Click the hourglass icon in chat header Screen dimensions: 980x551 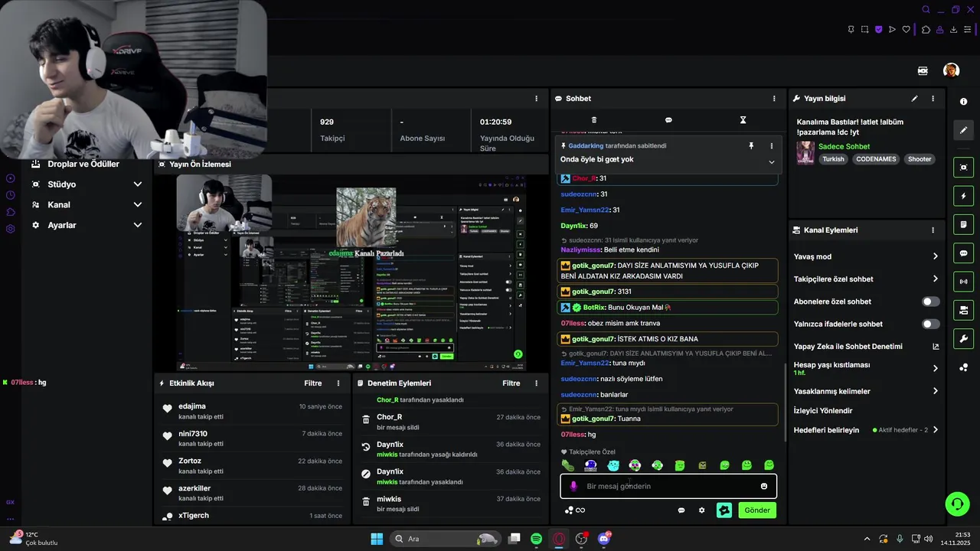[x=743, y=120]
